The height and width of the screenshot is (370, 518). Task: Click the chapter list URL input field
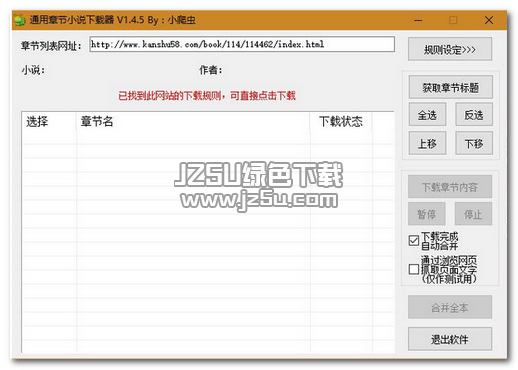coord(242,44)
